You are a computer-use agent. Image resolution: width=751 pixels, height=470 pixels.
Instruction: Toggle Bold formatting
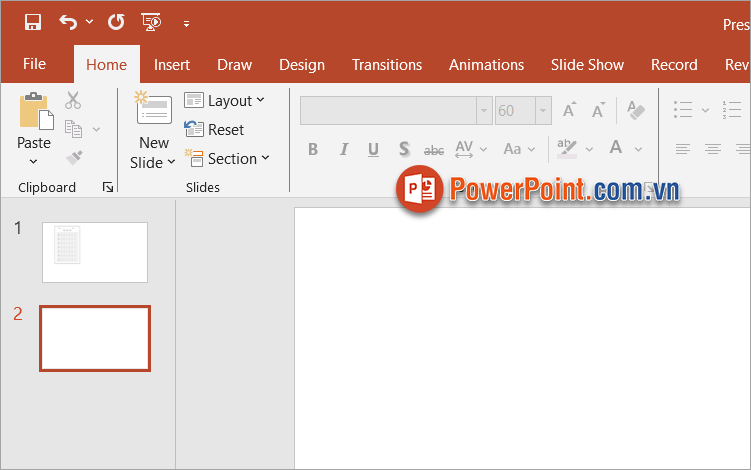click(x=313, y=149)
